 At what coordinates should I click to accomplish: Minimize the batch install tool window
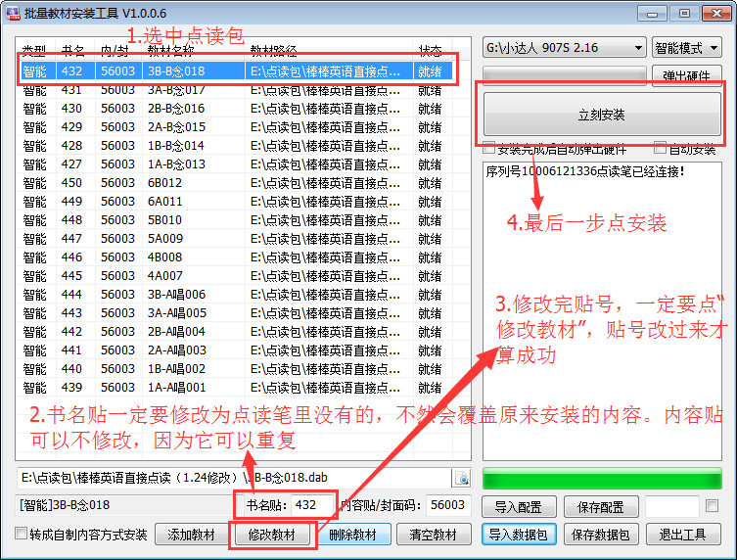[655, 13]
